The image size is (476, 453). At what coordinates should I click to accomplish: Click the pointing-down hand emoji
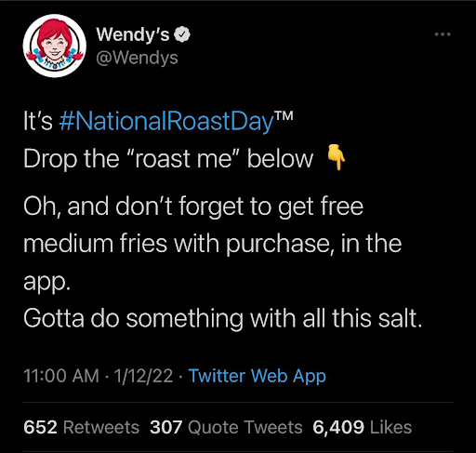(337, 157)
